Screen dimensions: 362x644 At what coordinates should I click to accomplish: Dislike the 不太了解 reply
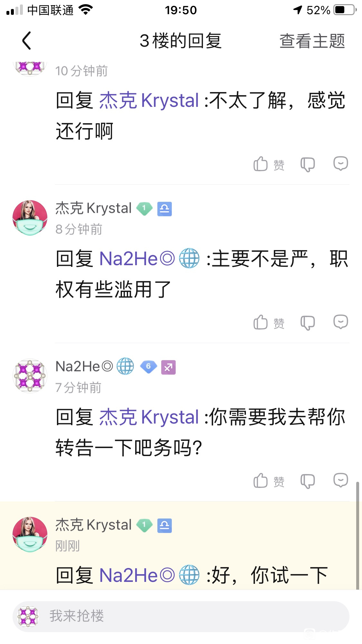(x=308, y=164)
